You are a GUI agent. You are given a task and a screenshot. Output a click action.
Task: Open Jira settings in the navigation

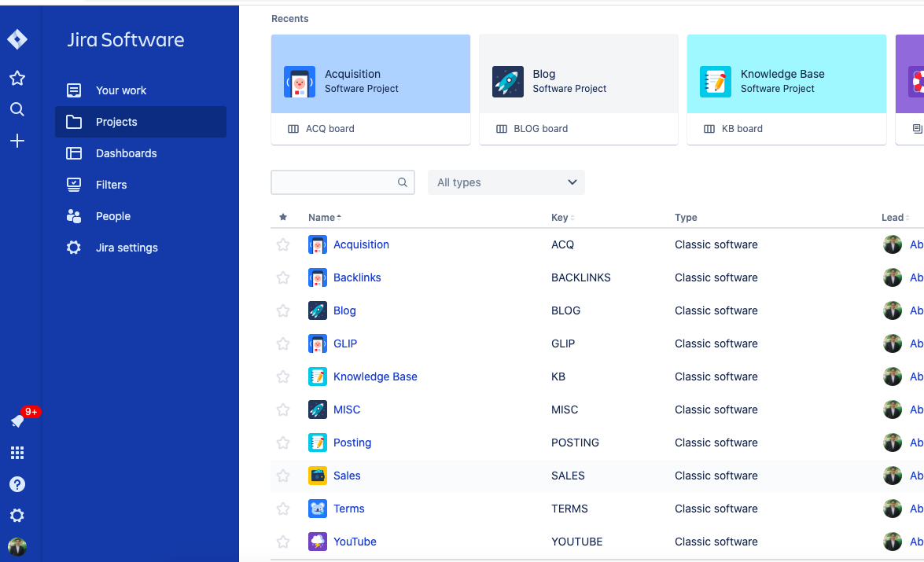pyautogui.click(x=141, y=248)
